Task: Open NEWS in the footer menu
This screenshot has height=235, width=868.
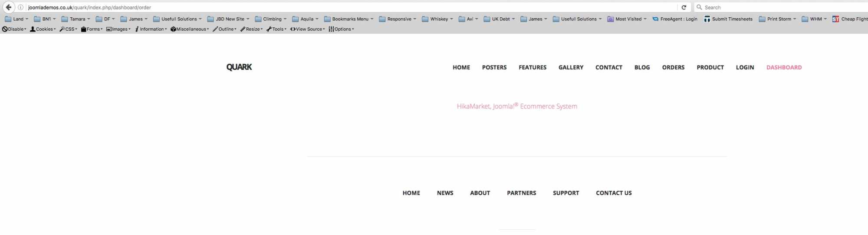Action: click(445, 193)
